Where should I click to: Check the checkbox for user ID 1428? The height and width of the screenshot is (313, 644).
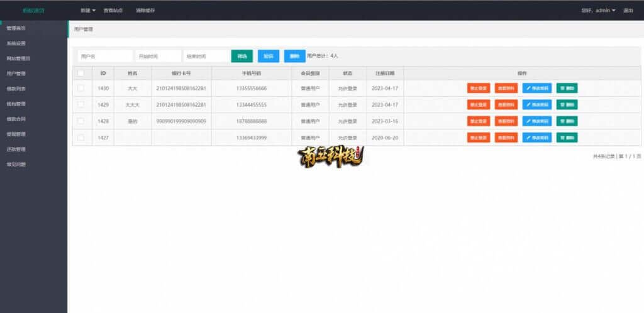(80, 121)
